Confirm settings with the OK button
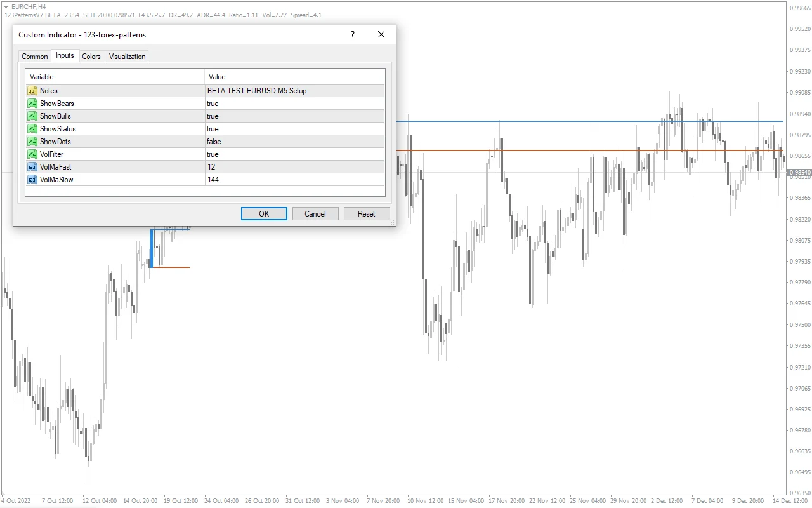812x508 pixels. [x=263, y=213]
